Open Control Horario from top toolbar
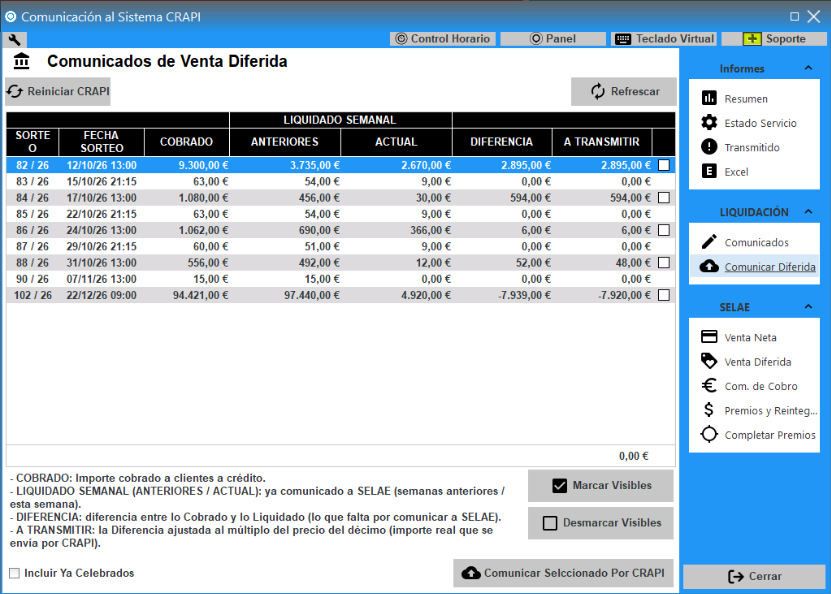This screenshot has width=831, height=594. [x=443, y=39]
